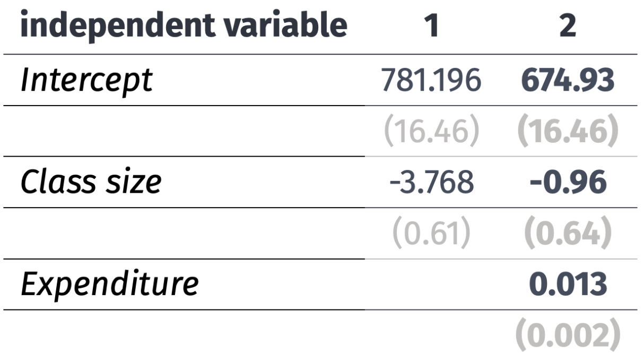Click the word "Class" in the row label
Screen dimensions: 644x361
click(57, 183)
